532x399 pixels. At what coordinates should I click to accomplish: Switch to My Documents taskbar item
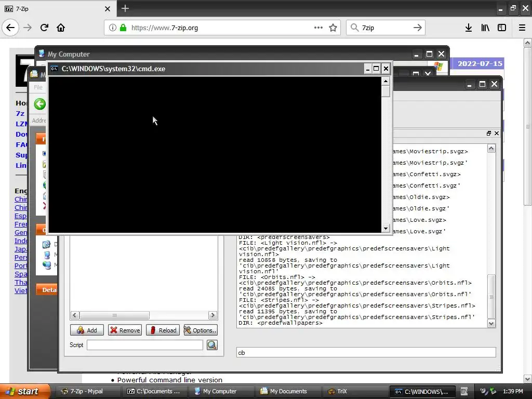pos(288,391)
